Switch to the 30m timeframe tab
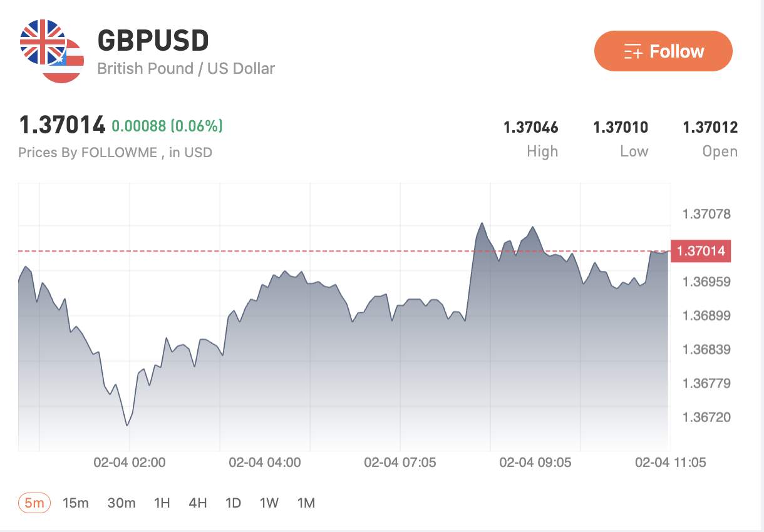 [x=123, y=503]
